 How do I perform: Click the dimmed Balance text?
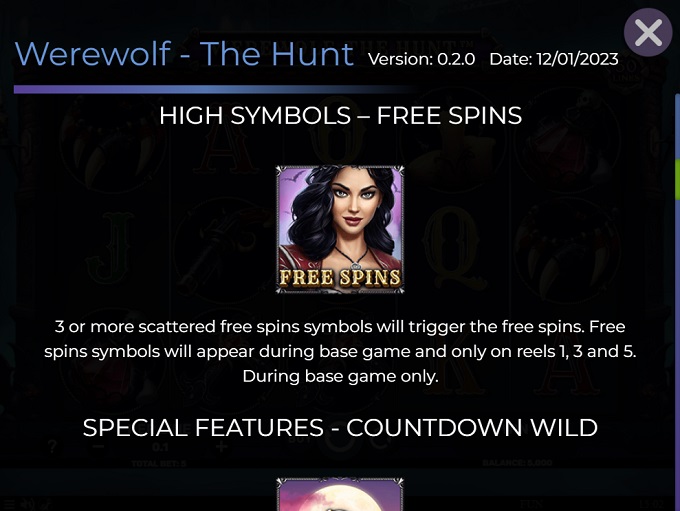click(x=517, y=463)
